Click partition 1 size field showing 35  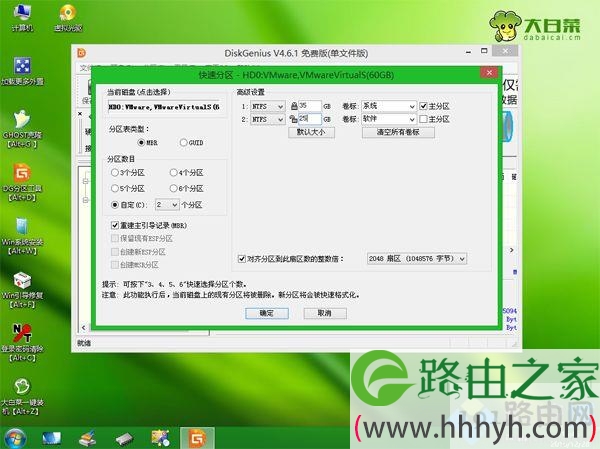click(x=310, y=106)
